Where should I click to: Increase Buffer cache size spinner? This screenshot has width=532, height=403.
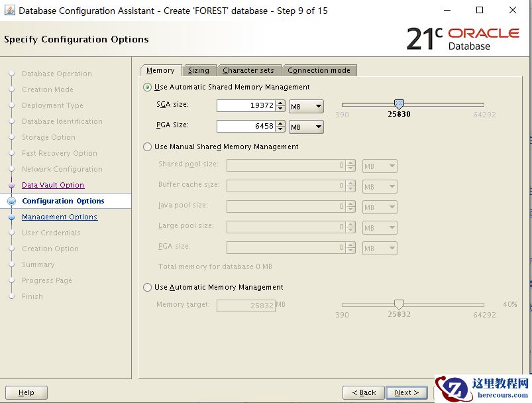(351, 184)
